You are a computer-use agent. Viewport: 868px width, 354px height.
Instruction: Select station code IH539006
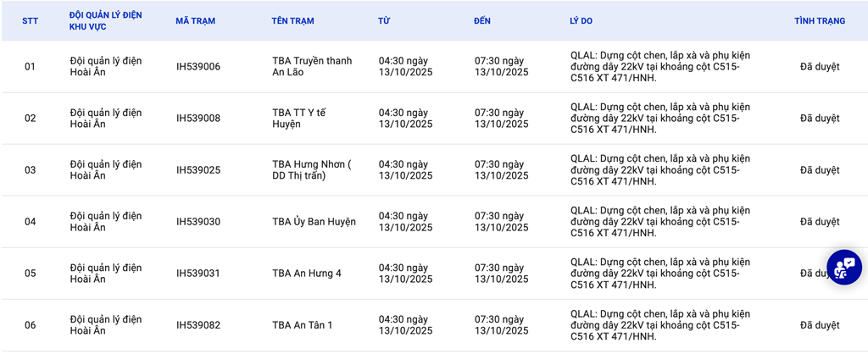[198, 67]
